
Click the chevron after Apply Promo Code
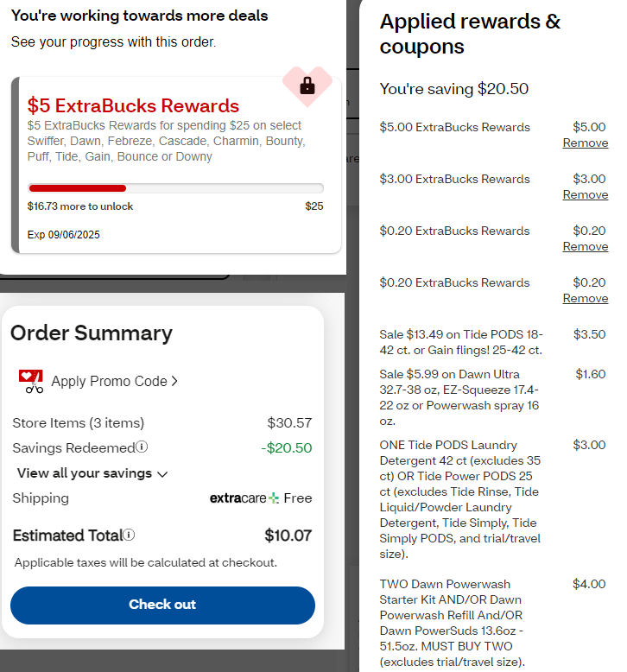(x=174, y=381)
